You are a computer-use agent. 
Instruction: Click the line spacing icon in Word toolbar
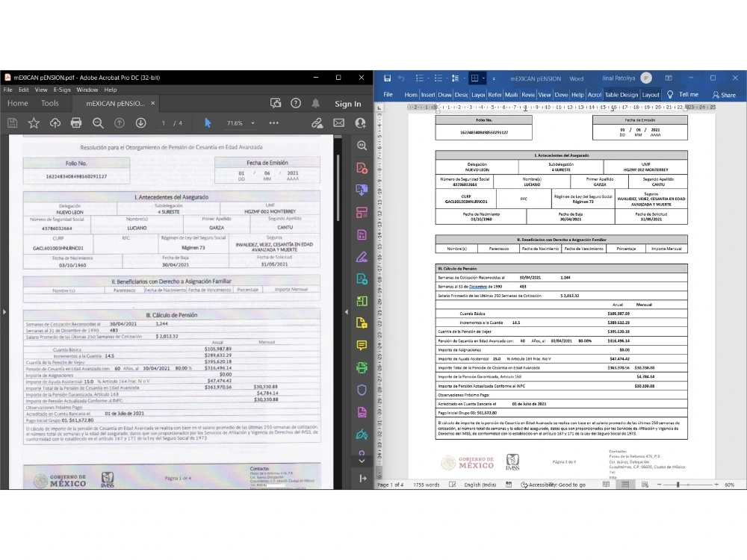456,78
